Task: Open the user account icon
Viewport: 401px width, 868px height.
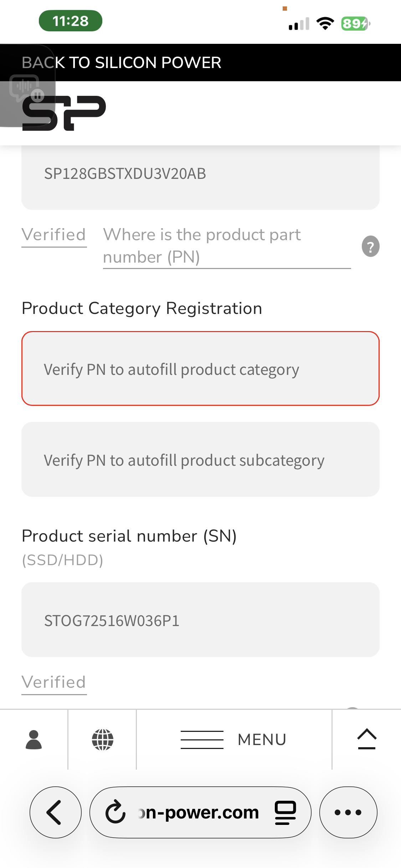Action: (x=34, y=740)
